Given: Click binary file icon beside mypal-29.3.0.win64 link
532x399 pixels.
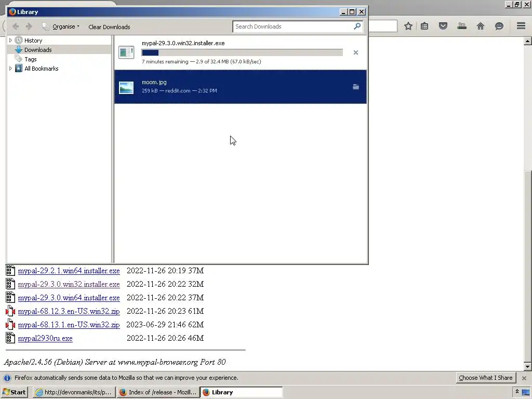Looking at the screenshot, I should (x=10, y=297).
